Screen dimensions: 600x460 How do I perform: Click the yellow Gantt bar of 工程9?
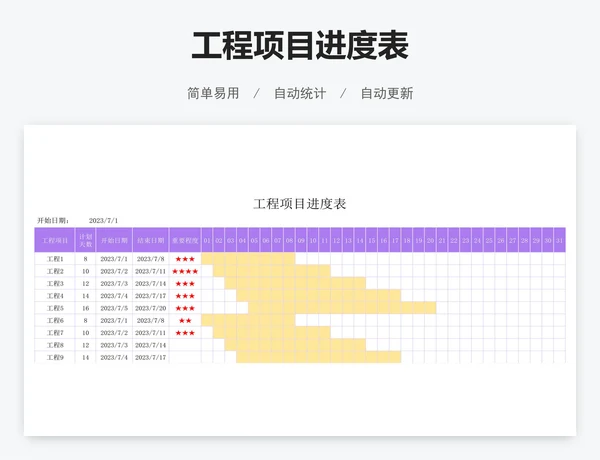pos(319,357)
